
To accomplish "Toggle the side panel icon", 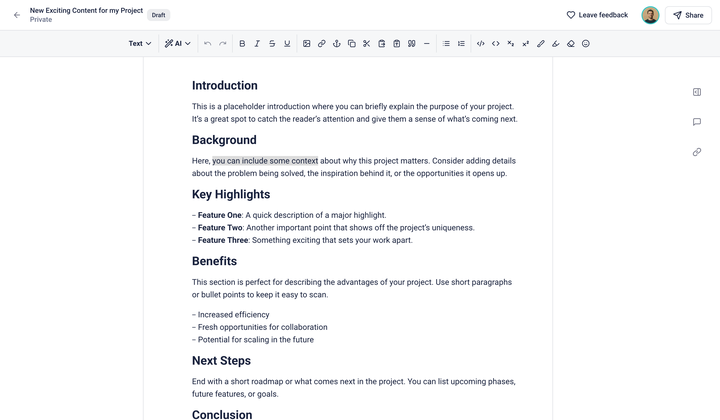I will [697, 92].
